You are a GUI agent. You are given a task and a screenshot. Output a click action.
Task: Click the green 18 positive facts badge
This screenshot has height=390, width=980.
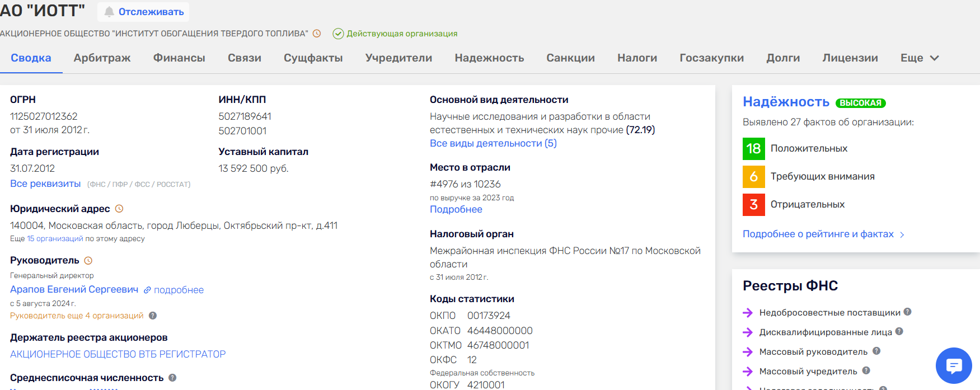(754, 148)
